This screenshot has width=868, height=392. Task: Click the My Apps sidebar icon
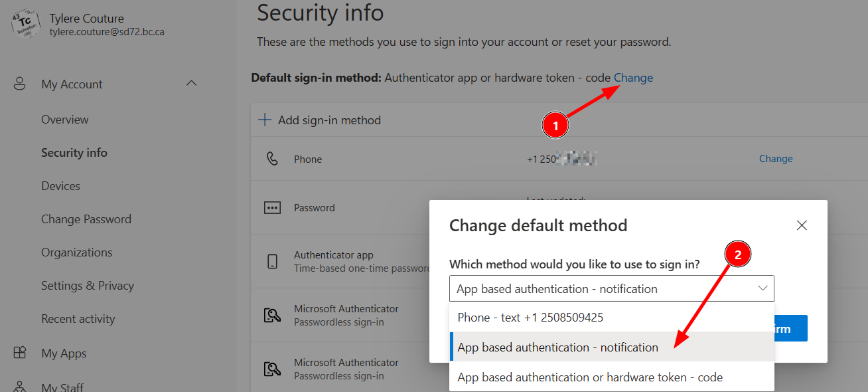coord(20,353)
